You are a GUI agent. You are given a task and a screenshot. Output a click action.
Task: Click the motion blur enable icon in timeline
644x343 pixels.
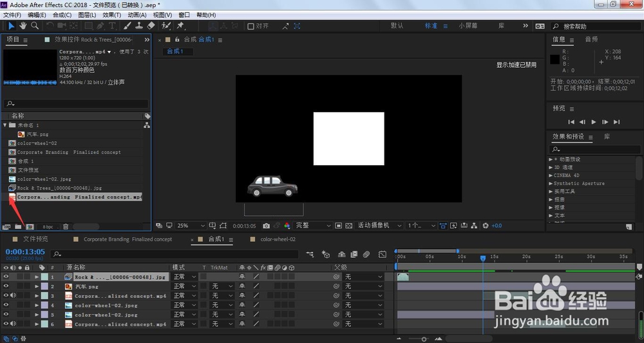pos(366,255)
